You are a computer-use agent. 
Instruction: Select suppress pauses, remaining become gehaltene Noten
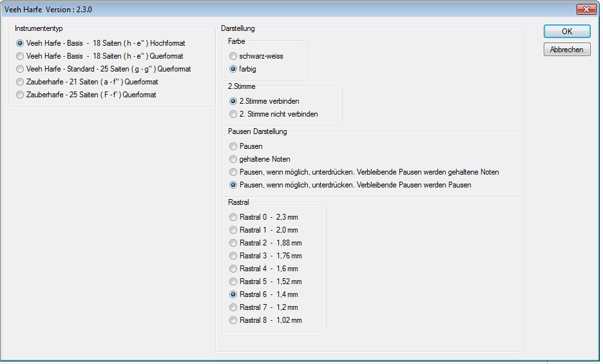(234, 172)
